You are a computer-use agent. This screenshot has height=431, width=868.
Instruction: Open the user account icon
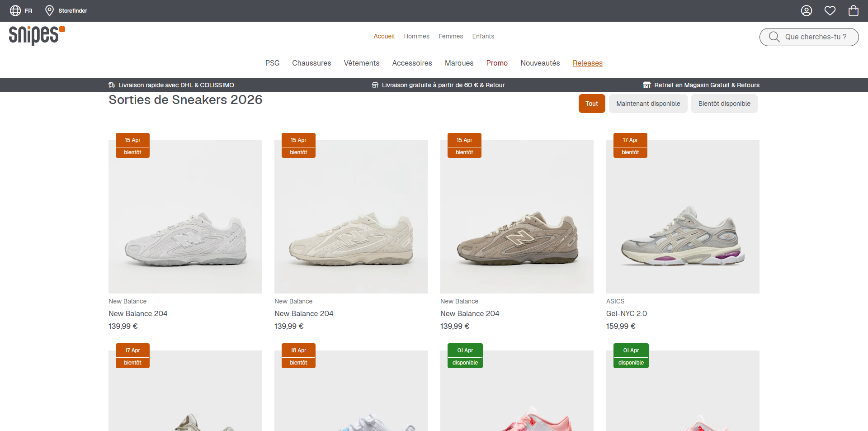click(807, 11)
